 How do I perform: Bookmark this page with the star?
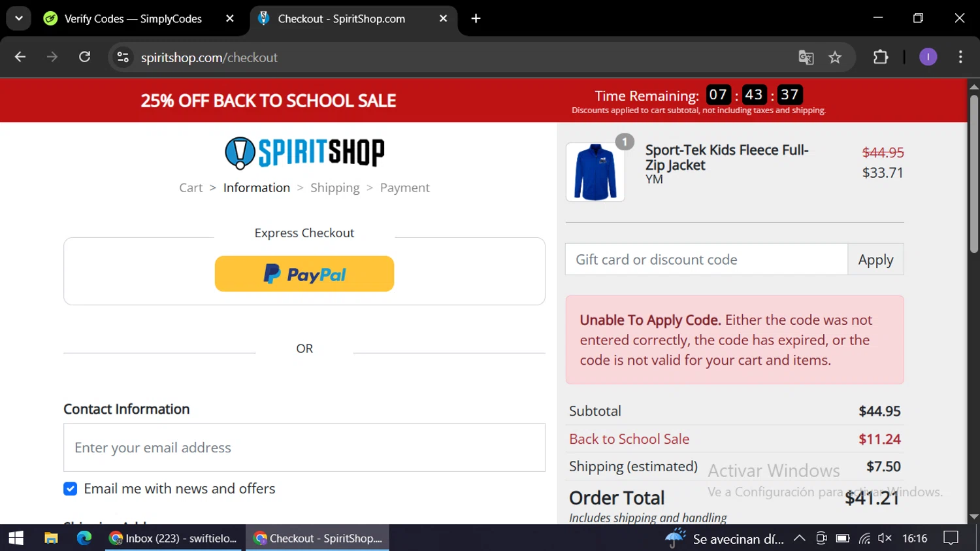835,58
